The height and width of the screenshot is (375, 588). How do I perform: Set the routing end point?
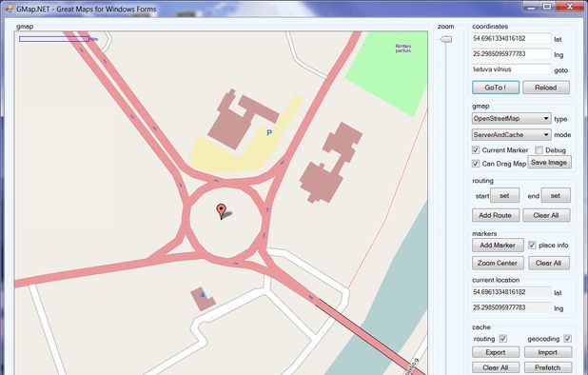[x=556, y=195]
